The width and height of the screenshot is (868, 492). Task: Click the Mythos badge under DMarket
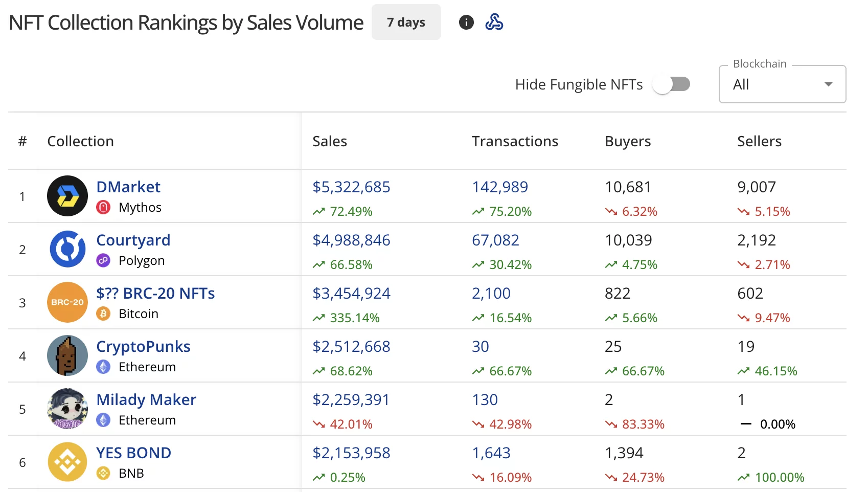pos(103,207)
